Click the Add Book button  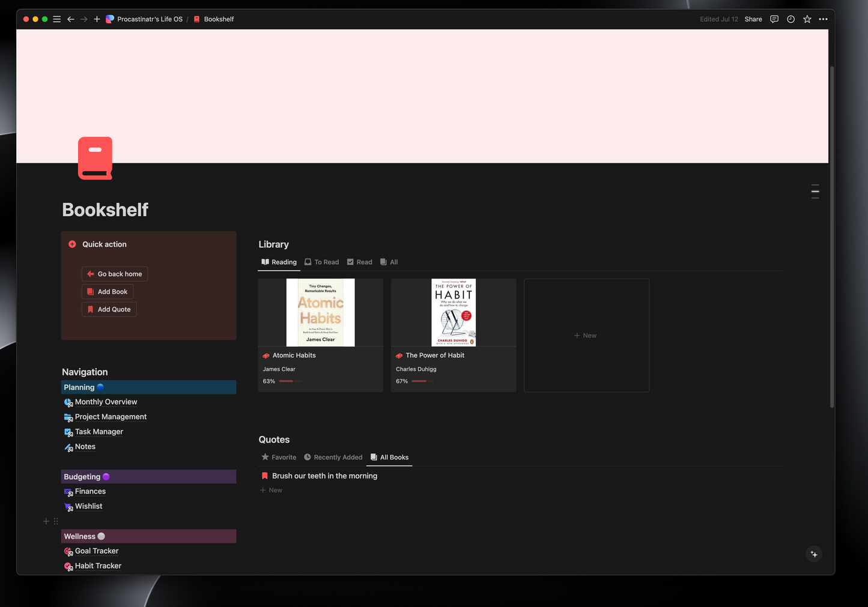[108, 292]
